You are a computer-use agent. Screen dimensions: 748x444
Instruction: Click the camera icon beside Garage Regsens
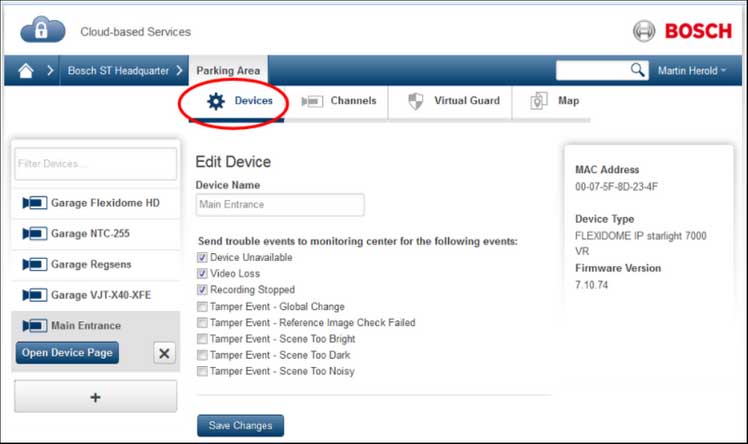[x=34, y=264]
